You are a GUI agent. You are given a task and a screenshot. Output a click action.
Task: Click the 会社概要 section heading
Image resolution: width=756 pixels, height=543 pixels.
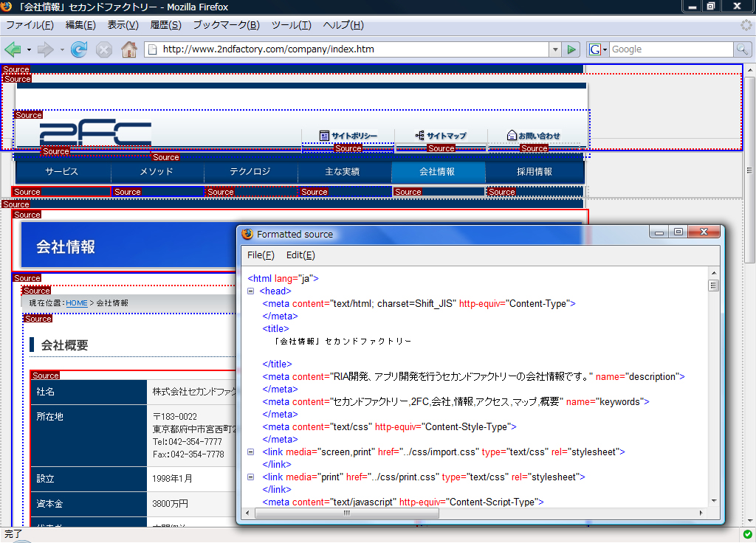[x=65, y=345]
